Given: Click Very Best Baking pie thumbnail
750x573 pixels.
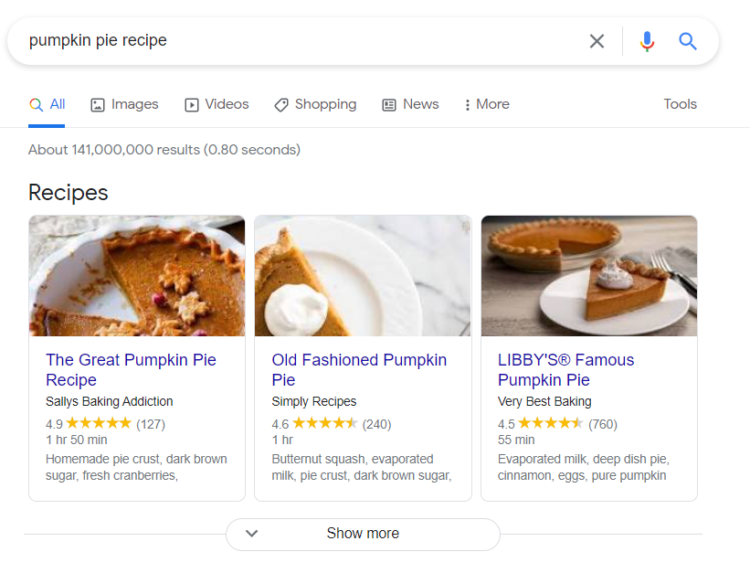Looking at the screenshot, I should pos(589,276).
